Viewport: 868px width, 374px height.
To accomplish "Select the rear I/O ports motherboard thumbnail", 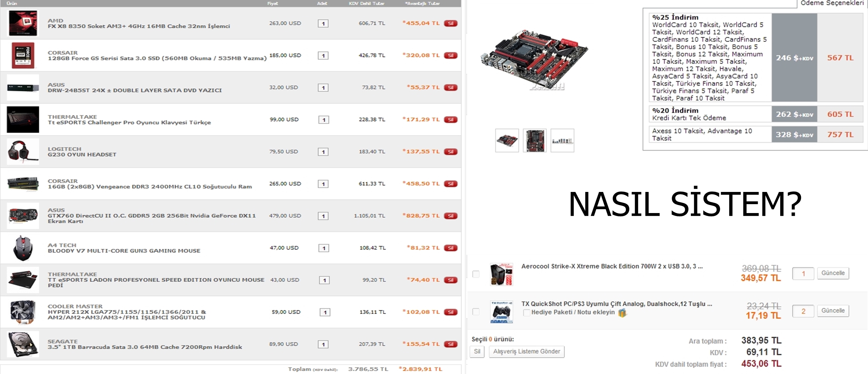I will point(562,140).
